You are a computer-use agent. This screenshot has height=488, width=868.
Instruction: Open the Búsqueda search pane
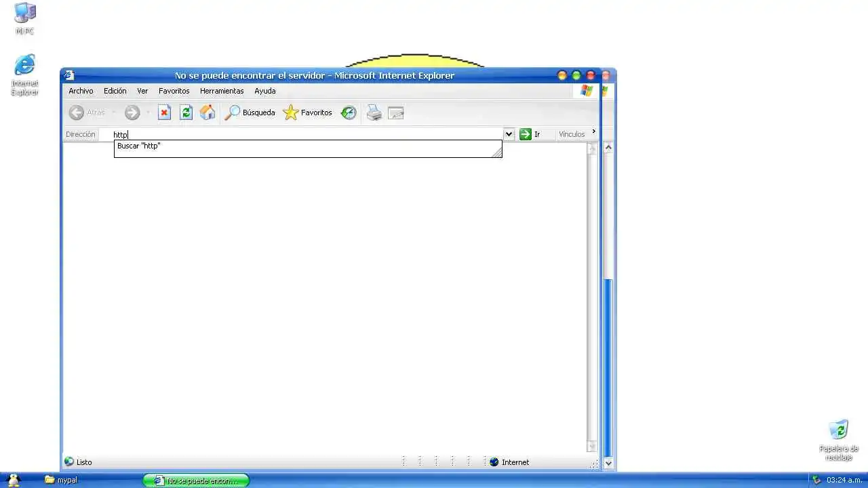click(250, 113)
